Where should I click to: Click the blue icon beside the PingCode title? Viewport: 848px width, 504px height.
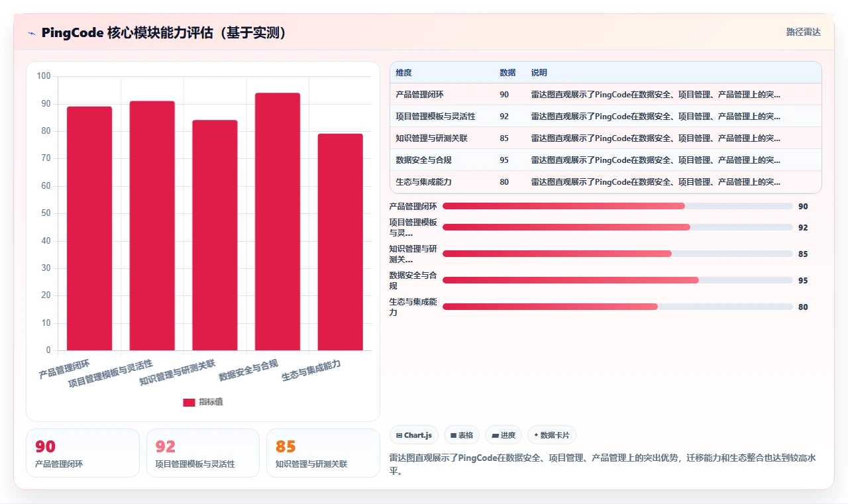pyautogui.click(x=31, y=32)
